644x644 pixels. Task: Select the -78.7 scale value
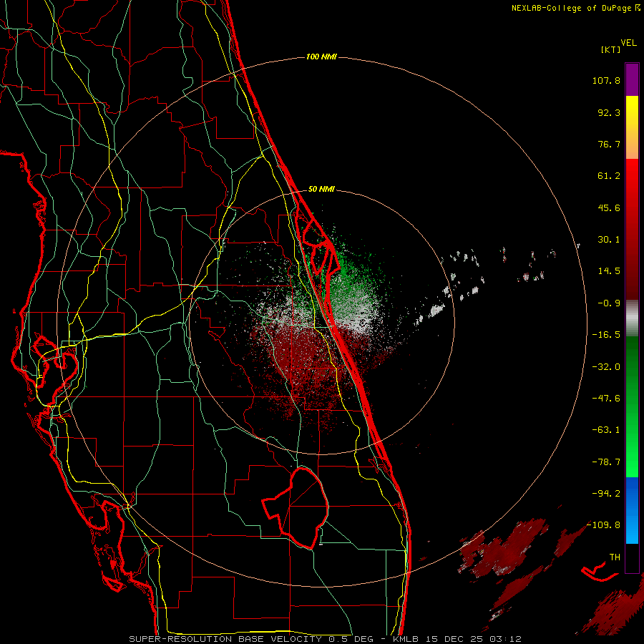[606, 462]
